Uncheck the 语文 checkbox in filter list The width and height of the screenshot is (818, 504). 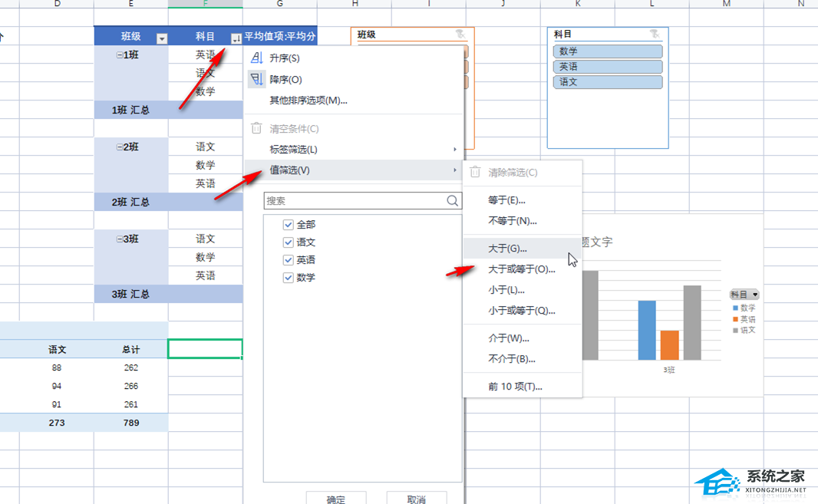pyautogui.click(x=289, y=242)
